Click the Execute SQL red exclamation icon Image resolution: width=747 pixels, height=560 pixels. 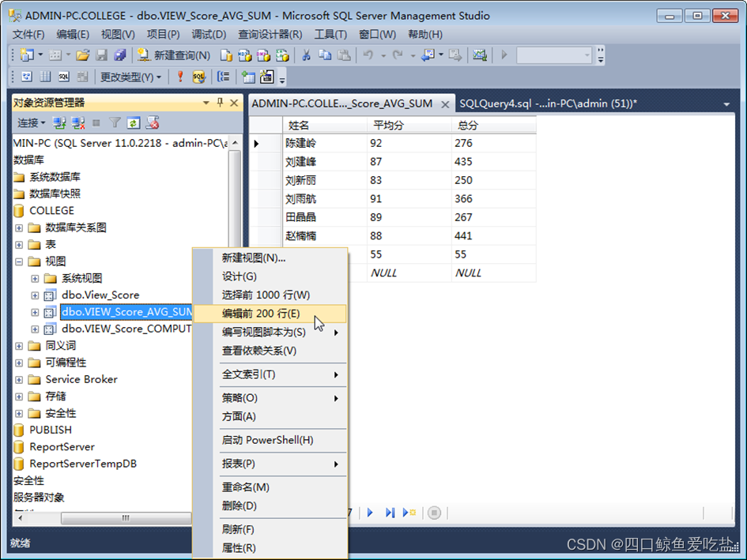[180, 77]
